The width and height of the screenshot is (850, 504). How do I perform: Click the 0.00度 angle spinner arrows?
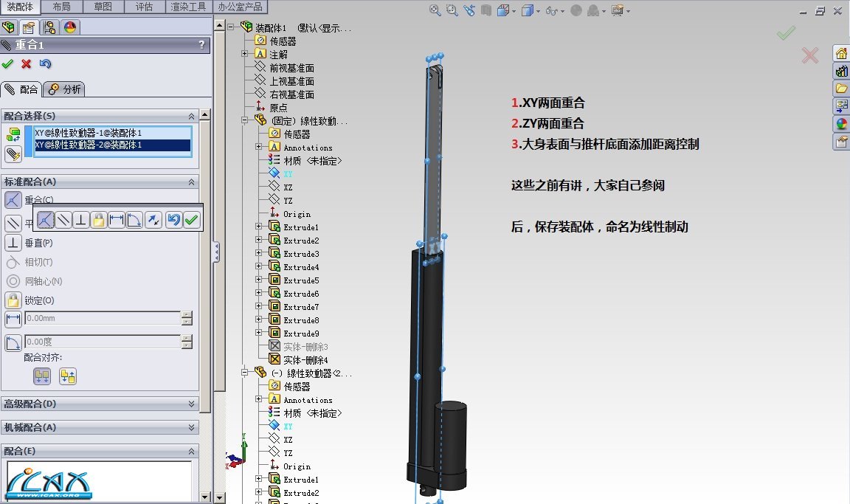187,342
